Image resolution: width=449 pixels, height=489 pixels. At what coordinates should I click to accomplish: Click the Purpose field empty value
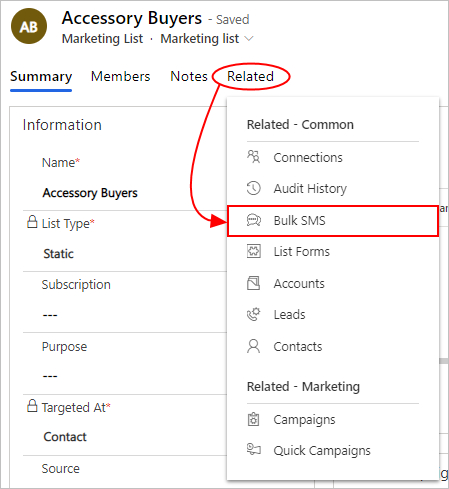(x=50, y=376)
